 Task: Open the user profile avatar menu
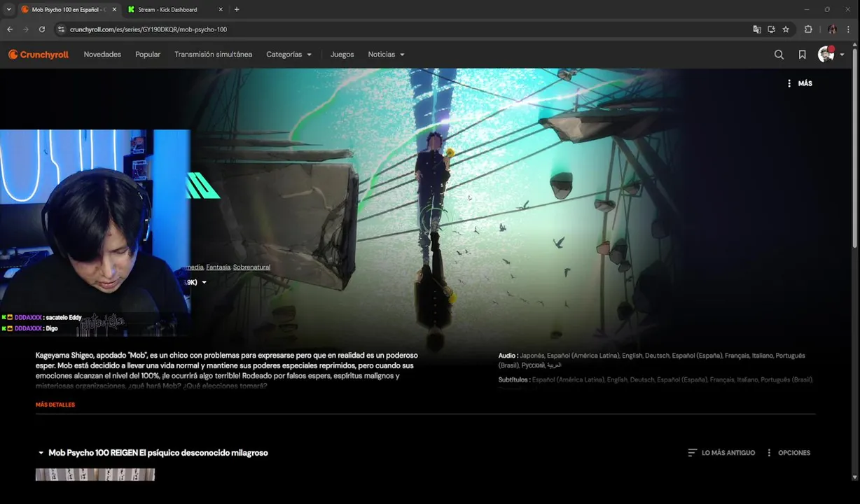tap(831, 55)
